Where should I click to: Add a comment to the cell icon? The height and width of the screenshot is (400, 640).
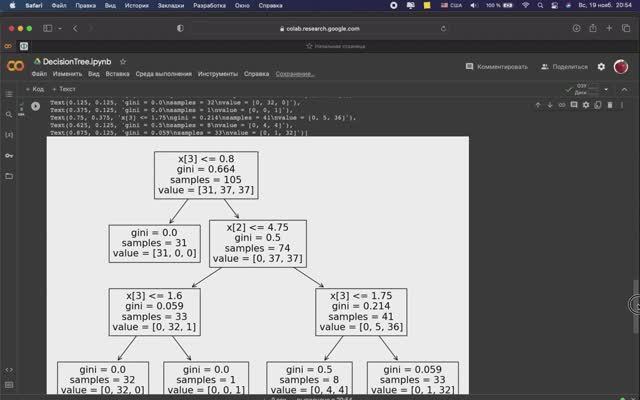[574, 105]
